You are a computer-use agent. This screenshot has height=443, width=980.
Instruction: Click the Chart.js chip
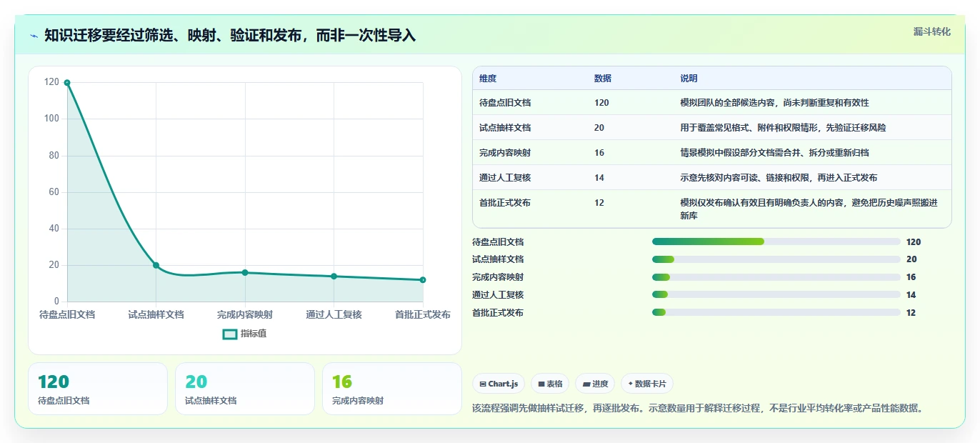click(499, 384)
